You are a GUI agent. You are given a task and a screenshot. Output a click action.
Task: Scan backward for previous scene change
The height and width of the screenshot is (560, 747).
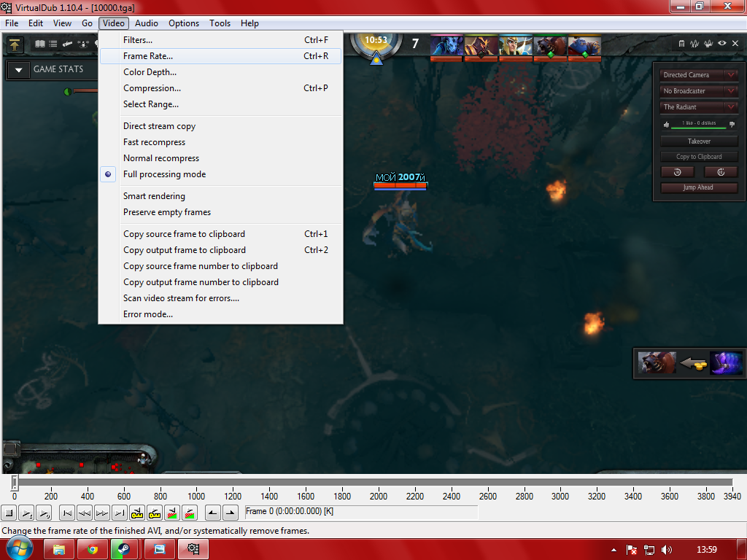click(x=172, y=513)
